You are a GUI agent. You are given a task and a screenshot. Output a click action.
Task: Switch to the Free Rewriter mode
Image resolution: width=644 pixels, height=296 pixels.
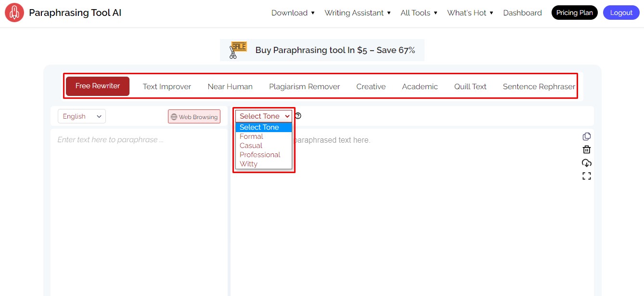(x=98, y=86)
